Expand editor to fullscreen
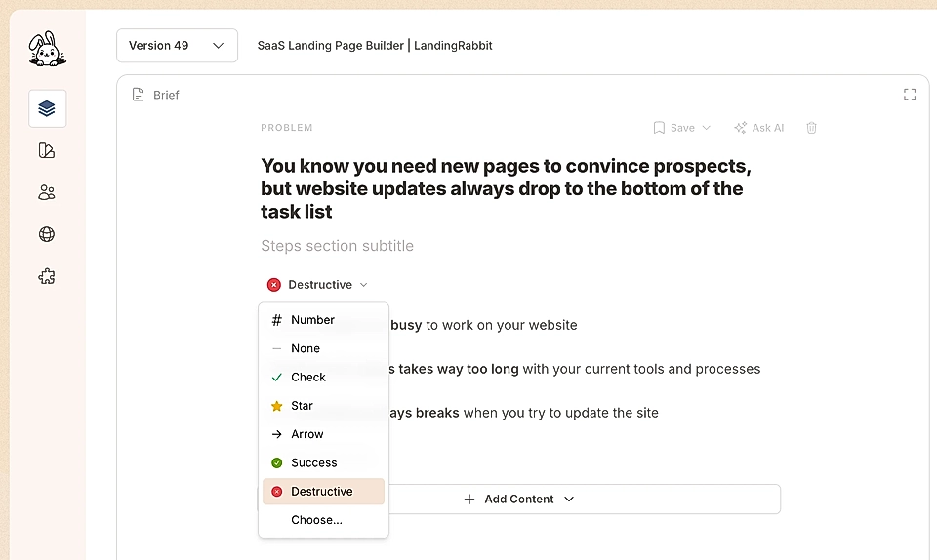The height and width of the screenshot is (560, 937). click(910, 95)
